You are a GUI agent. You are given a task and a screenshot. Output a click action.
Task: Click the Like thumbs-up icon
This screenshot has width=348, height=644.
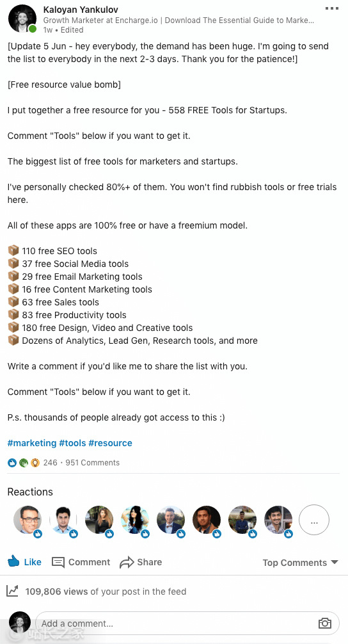[x=13, y=561]
